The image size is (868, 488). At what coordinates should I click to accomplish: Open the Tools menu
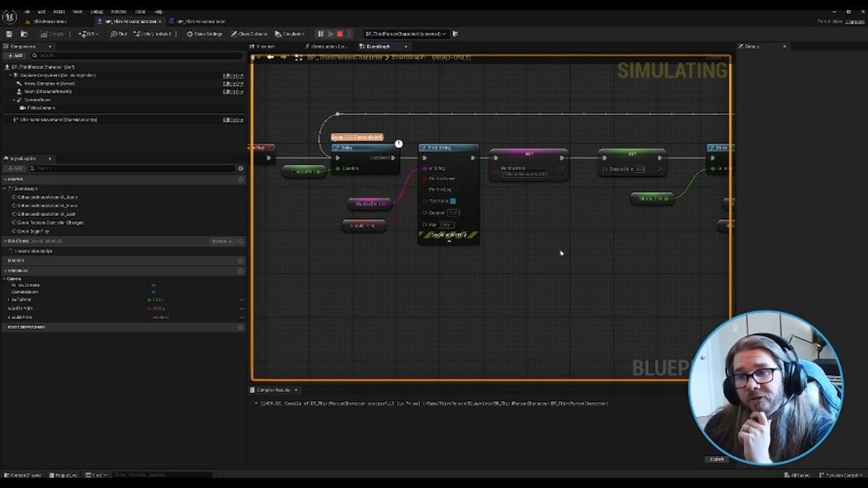pos(140,12)
